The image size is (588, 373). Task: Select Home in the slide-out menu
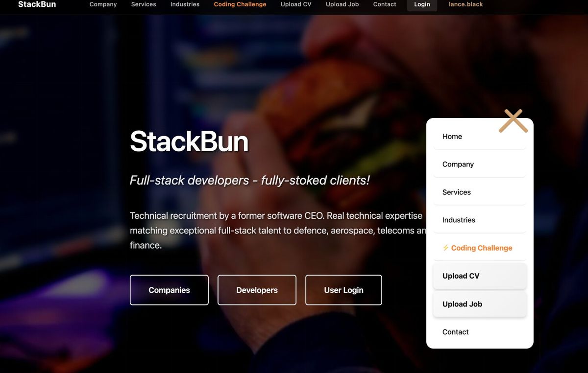[452, 136]
